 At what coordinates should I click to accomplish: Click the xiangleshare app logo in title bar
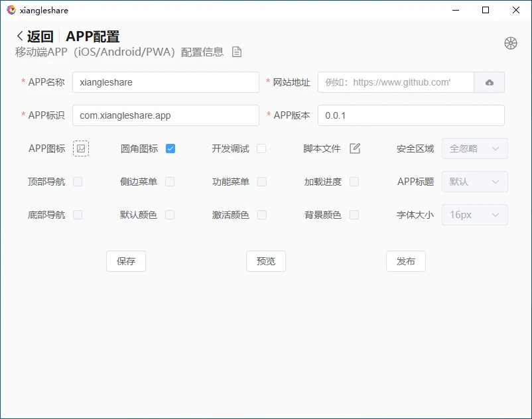click(11, 10)
